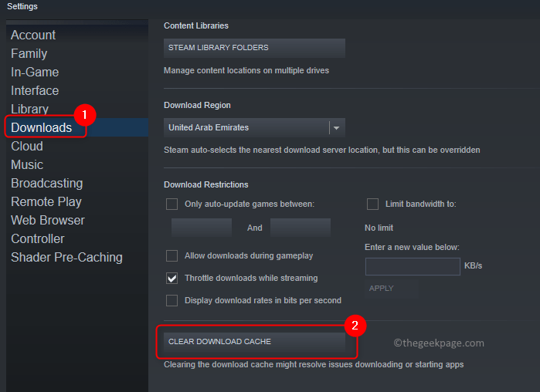This screenshot has width=540, height=392.
Task: Uncheck Throttle downloads while streaming
Action: (x=172, y=279)
